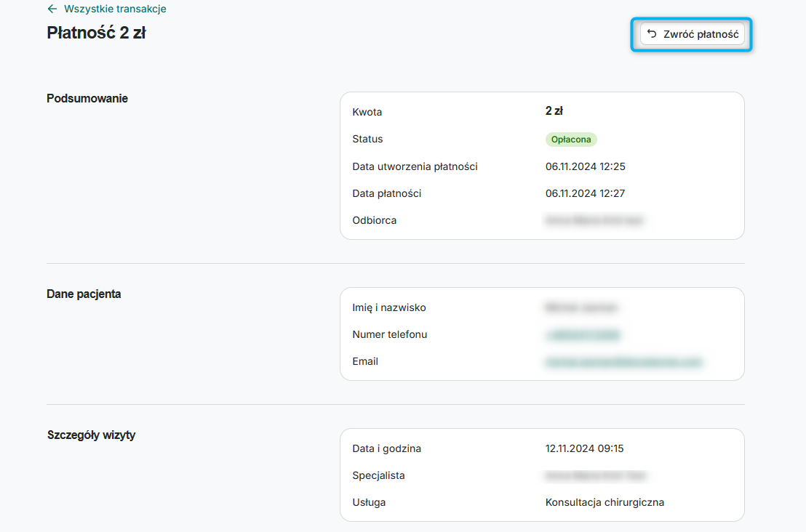Select the Podsumowanie section title

[x=87, y=98]
